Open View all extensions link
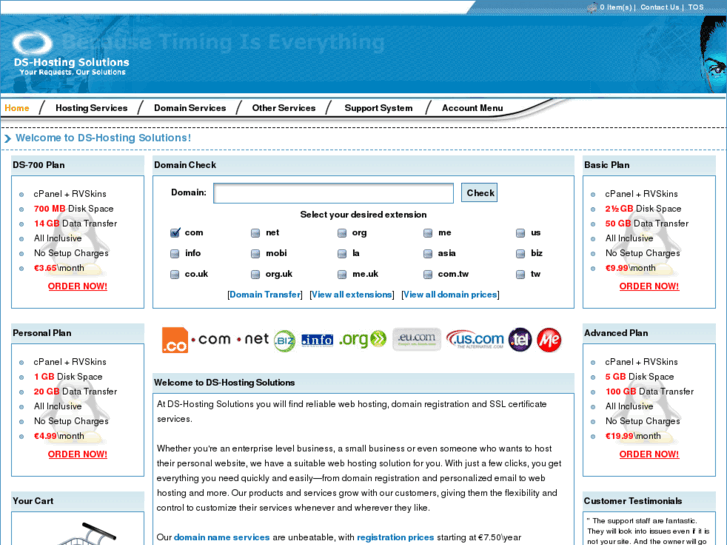The width and height of the screenshot is (727, 545). click(352, 295)
